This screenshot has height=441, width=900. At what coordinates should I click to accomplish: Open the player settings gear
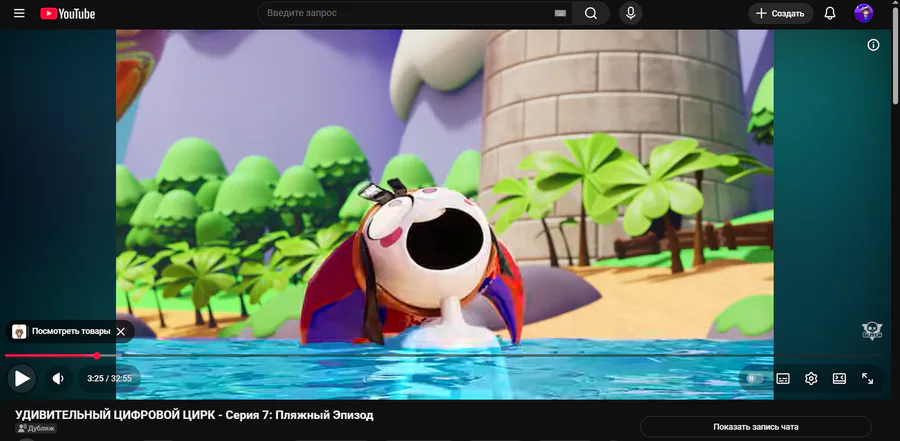pyautogui.click(x=811, y=378)
